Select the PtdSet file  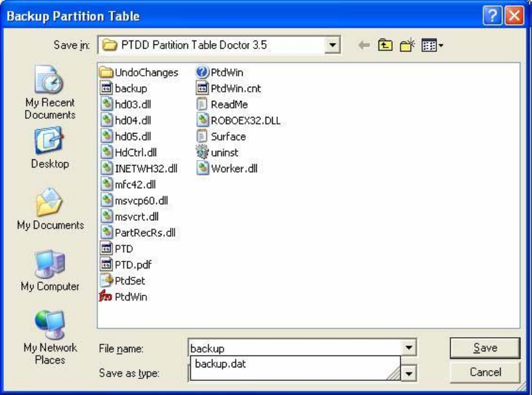[123, 281]
